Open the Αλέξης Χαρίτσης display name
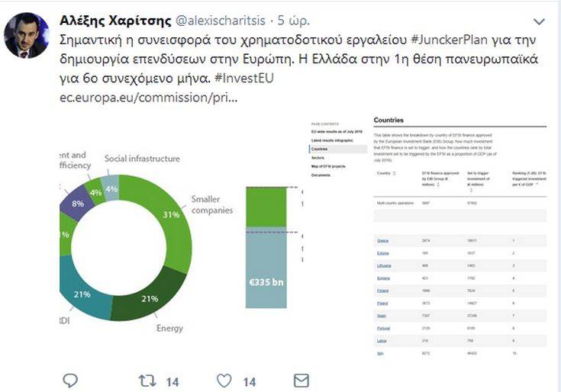The image size is (561, 392). coord(115,20)
